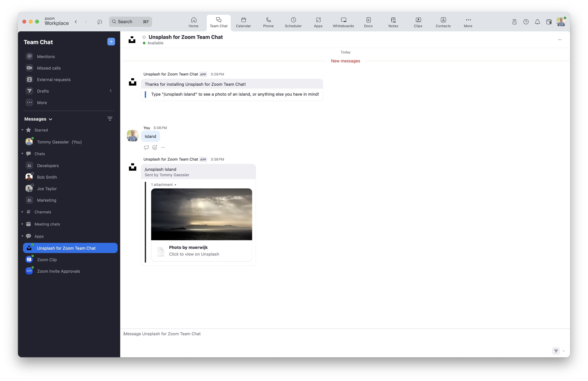Image resolution: width=588 pixels, height=381 pixels.
Task: Open the Messages dropdown
Action: coord(38,119)
